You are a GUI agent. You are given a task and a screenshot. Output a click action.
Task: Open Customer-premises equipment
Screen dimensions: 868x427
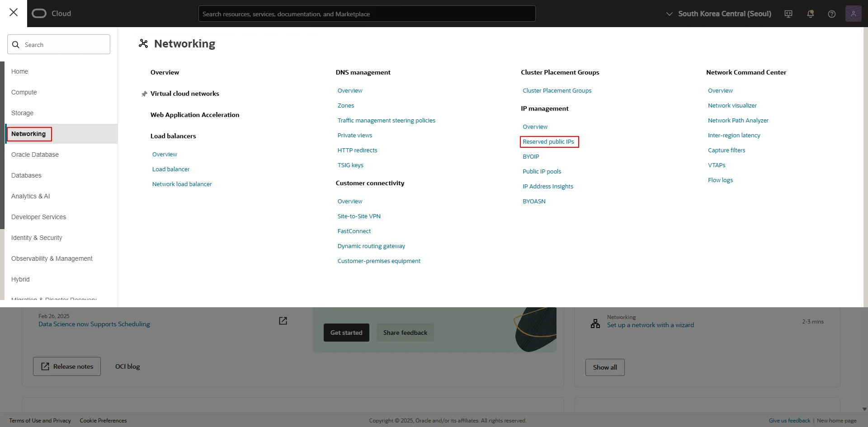[379, 261]
